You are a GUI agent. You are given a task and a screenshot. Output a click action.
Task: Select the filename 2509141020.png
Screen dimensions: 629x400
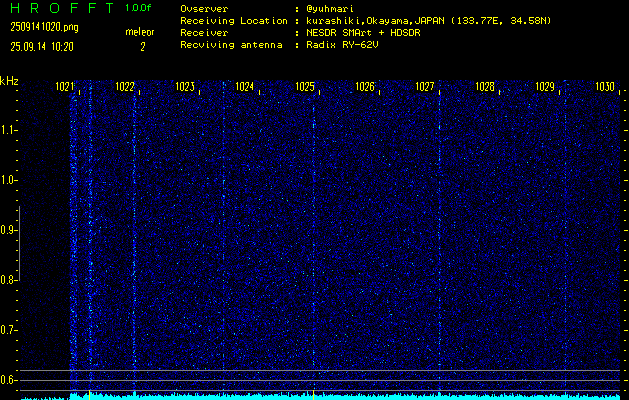[44, 27]
